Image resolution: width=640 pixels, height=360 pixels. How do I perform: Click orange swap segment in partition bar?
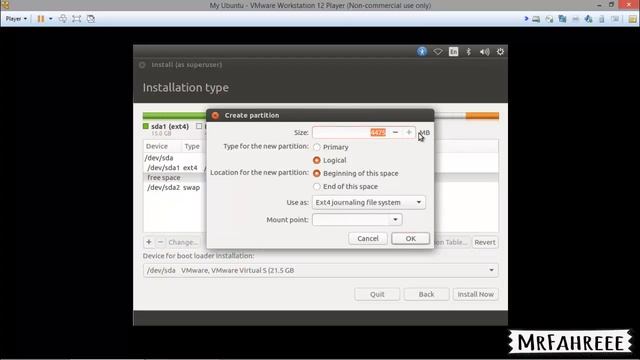[482, 116]
